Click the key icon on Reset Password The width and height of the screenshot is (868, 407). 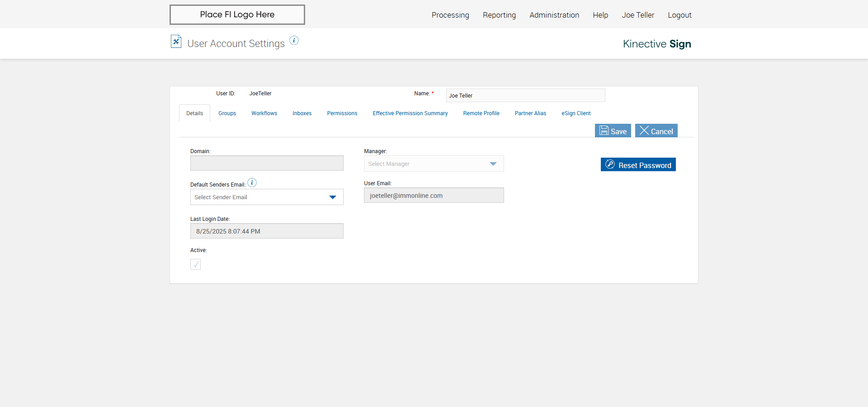coord(610,164)
